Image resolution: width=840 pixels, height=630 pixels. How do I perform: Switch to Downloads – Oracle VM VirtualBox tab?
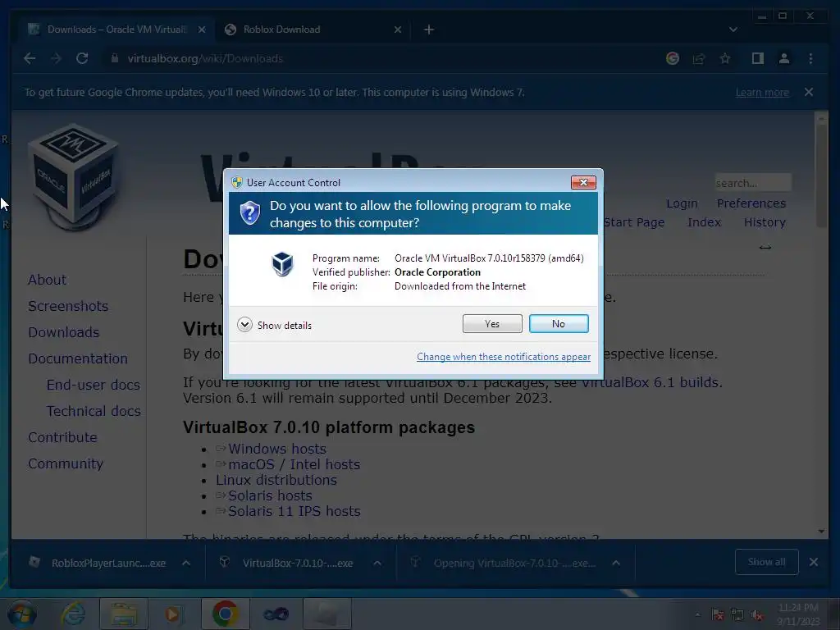116,30
